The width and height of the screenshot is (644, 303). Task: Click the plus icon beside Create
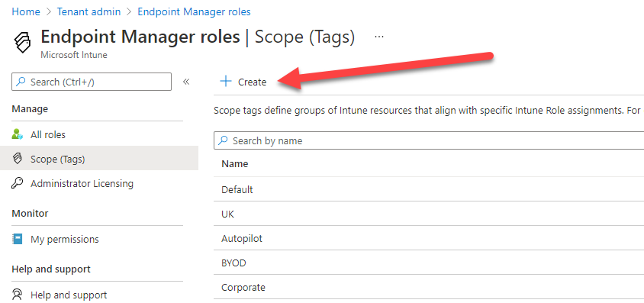[226, 82]
